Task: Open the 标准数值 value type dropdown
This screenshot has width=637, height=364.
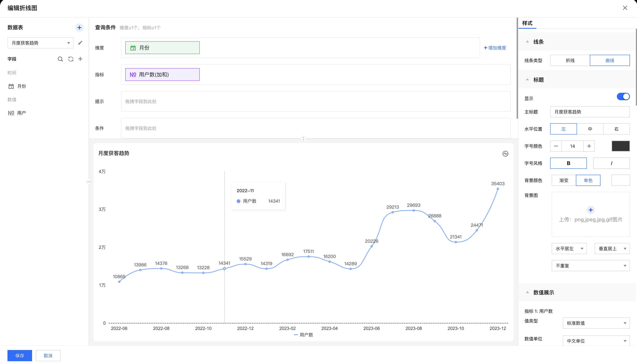Action: [x=596, y=323]
